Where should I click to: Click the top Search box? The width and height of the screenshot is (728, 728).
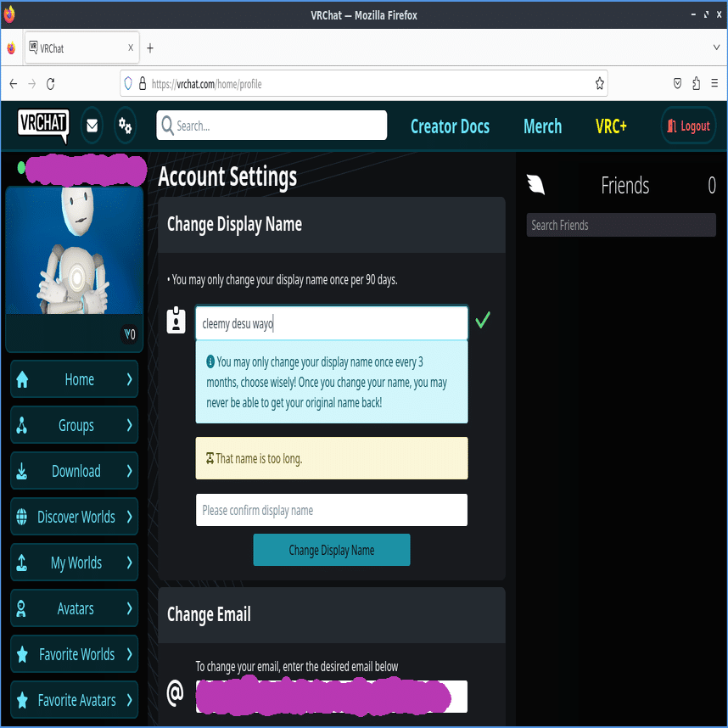point(272,126)
